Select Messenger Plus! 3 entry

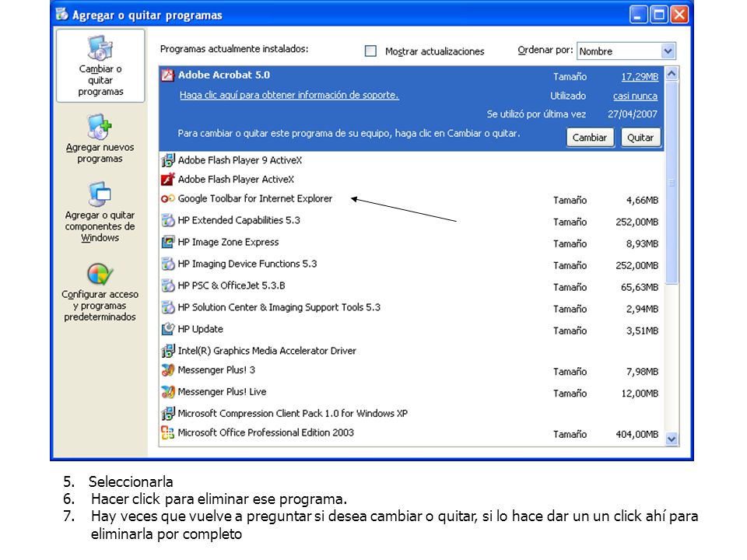(x=412, y=370)
